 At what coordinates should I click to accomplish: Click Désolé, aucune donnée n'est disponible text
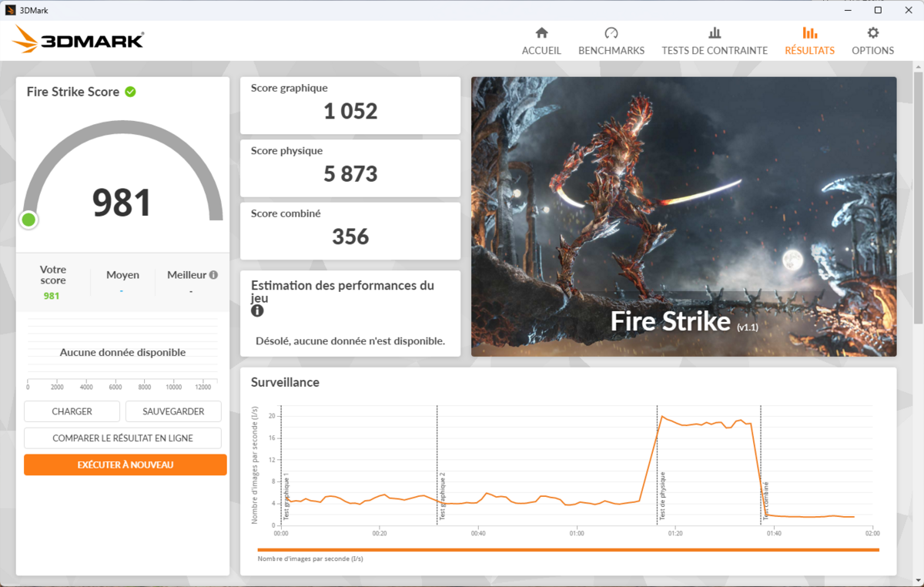tap(350, 340)
